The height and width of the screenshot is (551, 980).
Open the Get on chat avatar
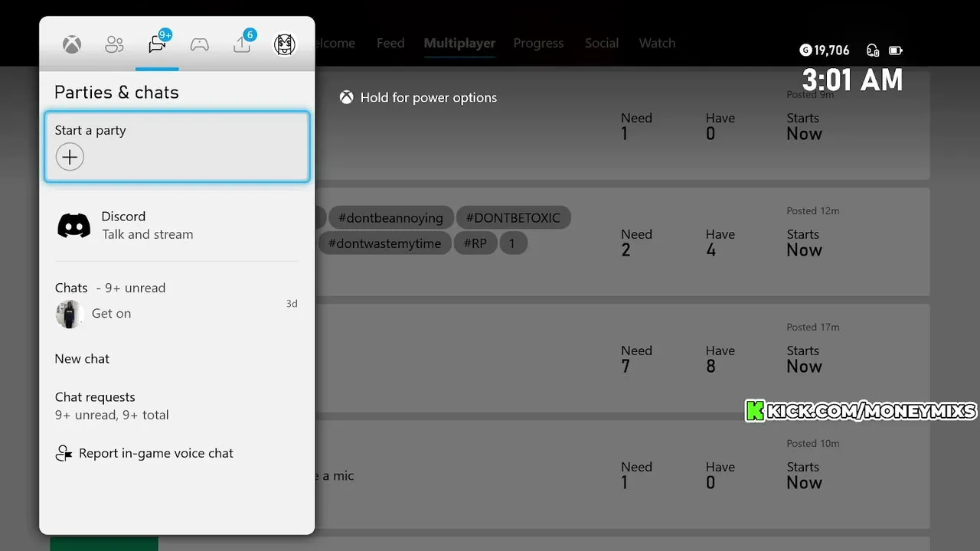(69, 314)
